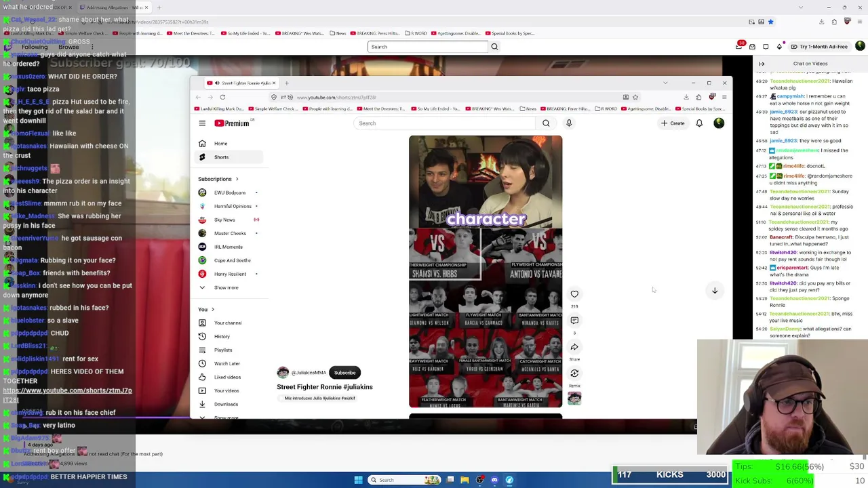Focus the Twitch search field

pos(427,47)
